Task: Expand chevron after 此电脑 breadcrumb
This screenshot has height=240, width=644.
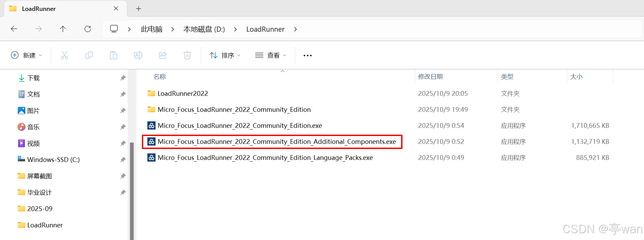Action: pos(173,29)
